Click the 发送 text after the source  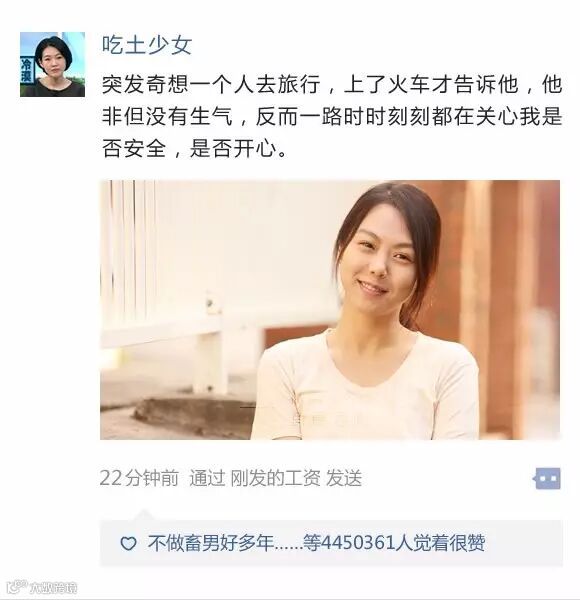pyautogui.click(x=344, y=478)
